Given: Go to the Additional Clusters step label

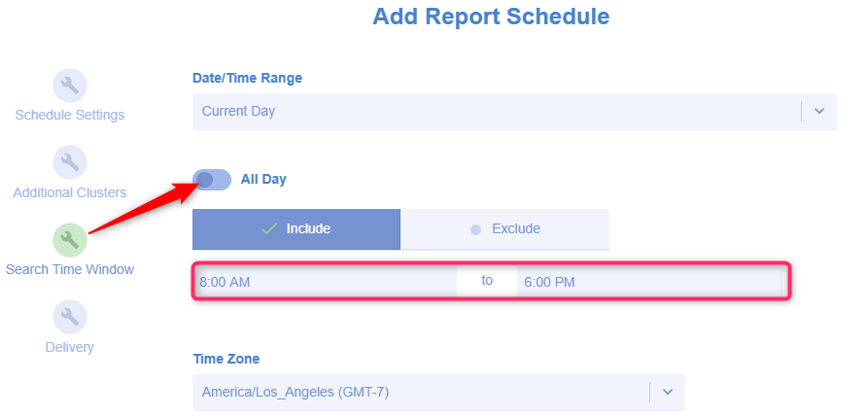Looking at the screenshot, I should click(x=70, y=192).
